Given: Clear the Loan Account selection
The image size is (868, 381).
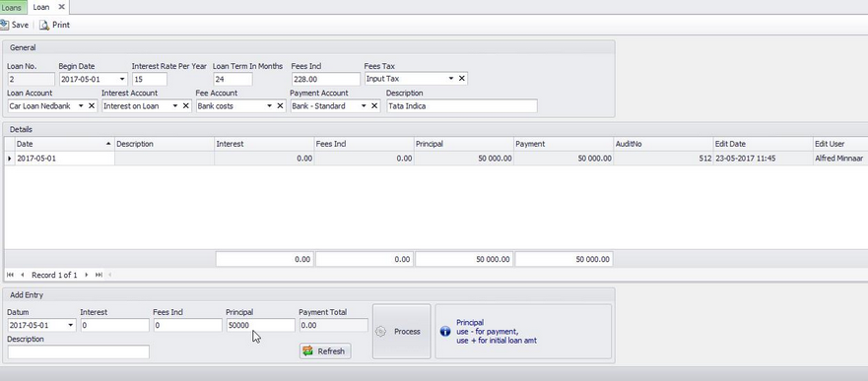Looking at the screenshot, I should (x=92, y=105).
